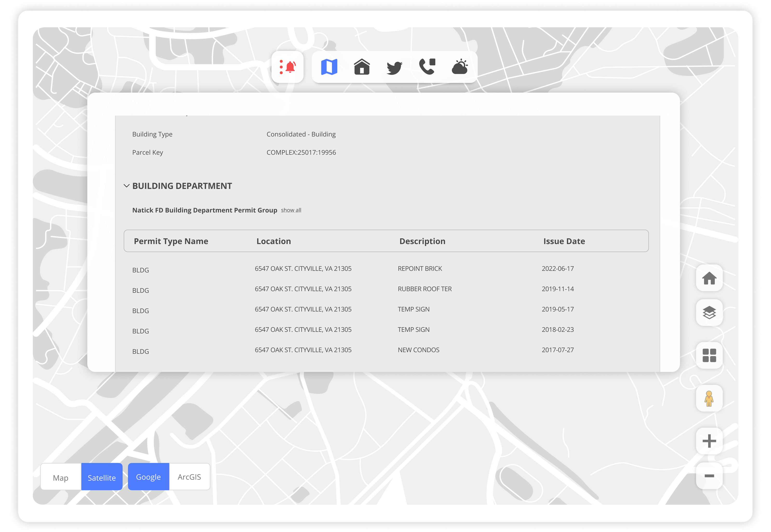
Task: Open the map layers control
Action: [x=709, y=313]
